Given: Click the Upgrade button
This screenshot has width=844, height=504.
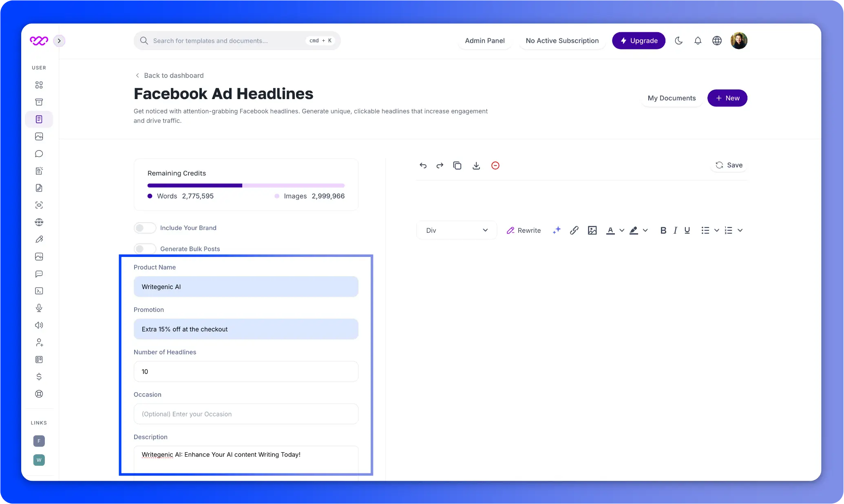Looking at the screenshot, I should (638, 40).
